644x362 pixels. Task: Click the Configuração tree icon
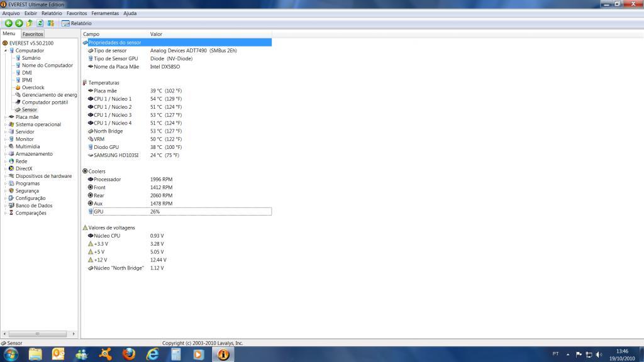click(11, 198)
